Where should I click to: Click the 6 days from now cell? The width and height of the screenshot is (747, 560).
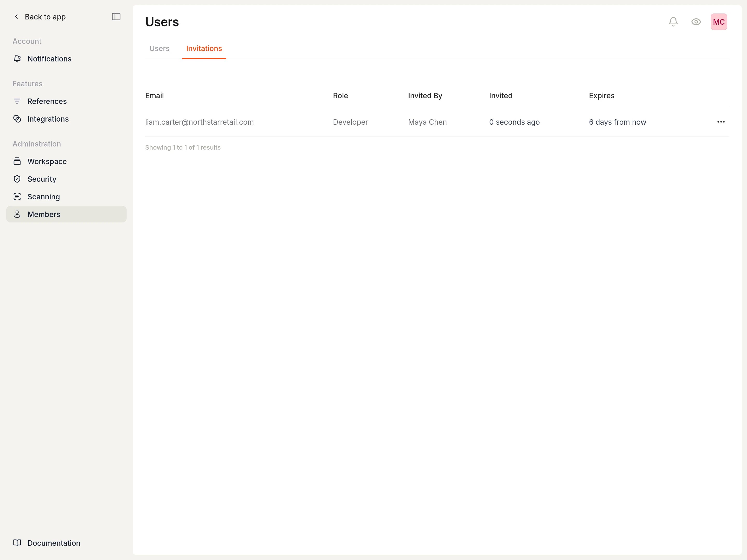click(617, 122)
